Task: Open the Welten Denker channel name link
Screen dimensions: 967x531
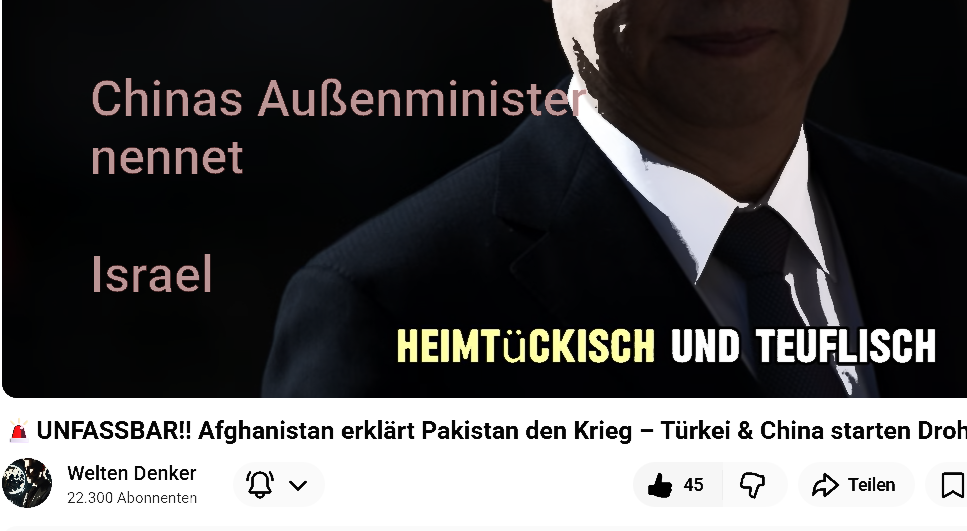Action: pos(131,473)
